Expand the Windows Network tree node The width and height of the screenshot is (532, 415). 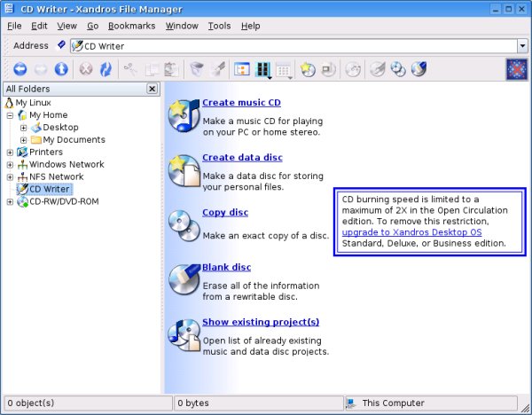(x=10, y=165)
